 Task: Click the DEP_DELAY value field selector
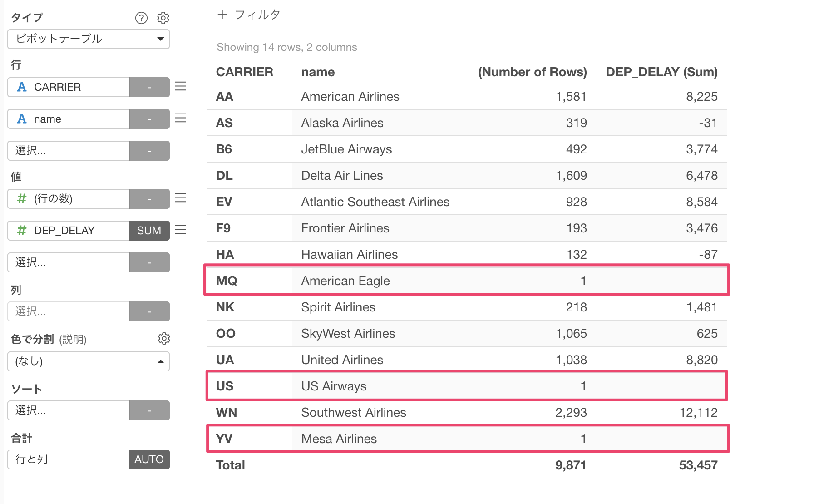(69, 231)
